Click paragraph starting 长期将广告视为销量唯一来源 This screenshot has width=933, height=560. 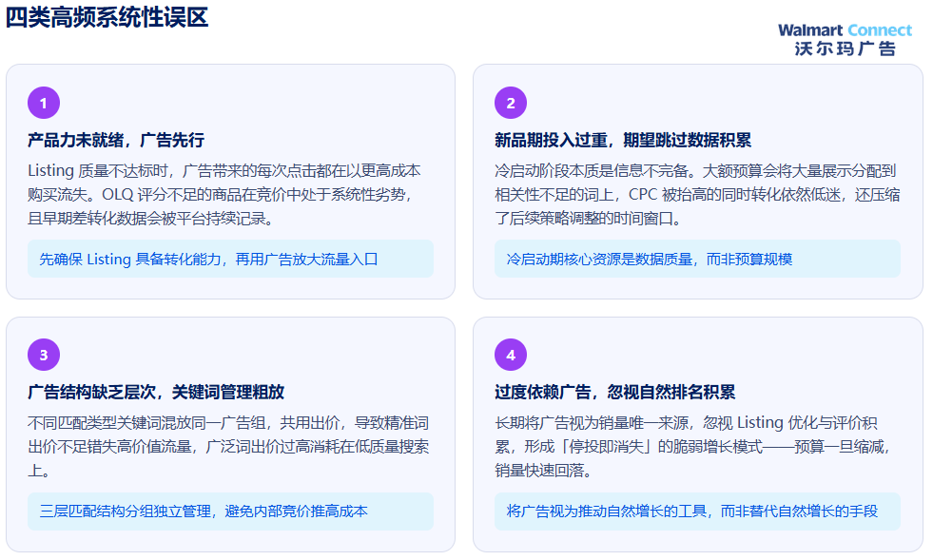coord(692,446)
